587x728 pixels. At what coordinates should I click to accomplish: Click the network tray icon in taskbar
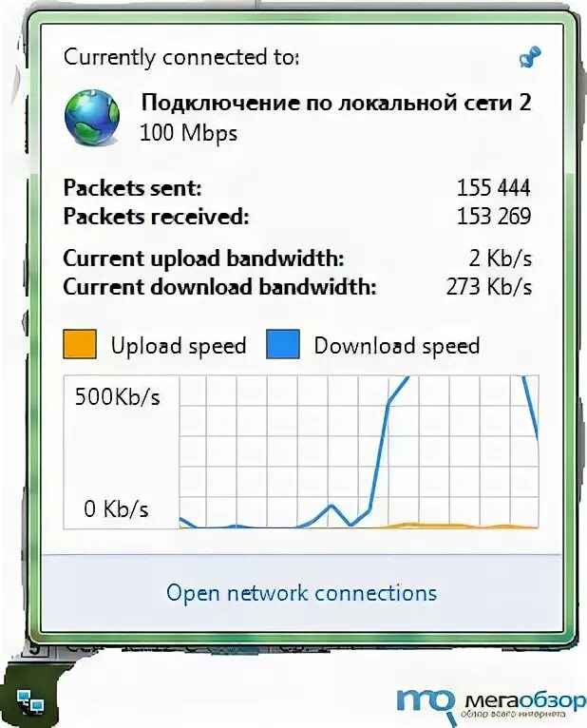click(30, 701)
